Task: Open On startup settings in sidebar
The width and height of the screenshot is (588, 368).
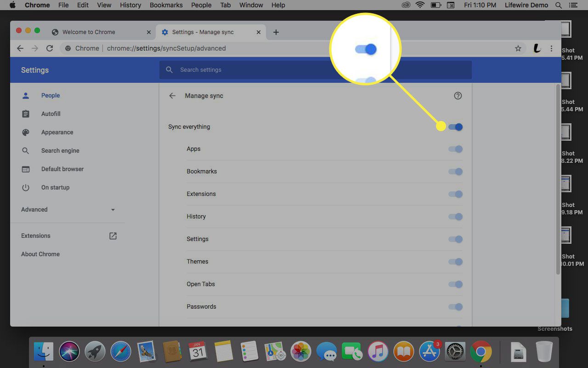Action: 55,188
